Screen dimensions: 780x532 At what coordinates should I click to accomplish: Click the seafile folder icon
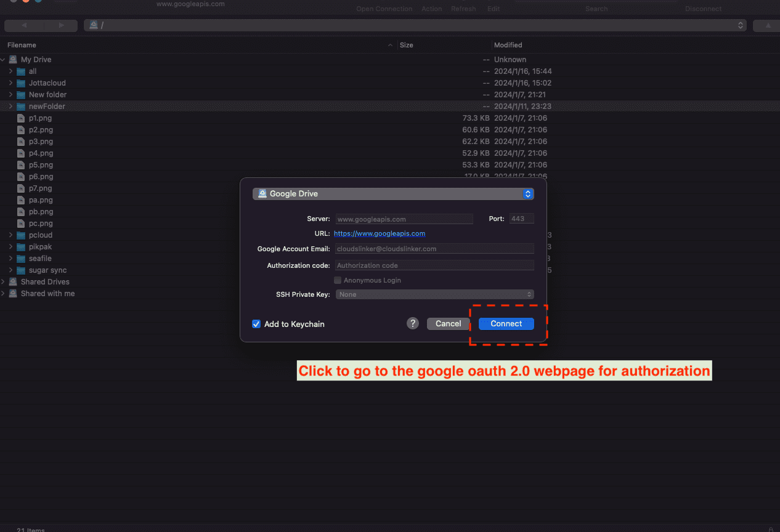point(21,259)
